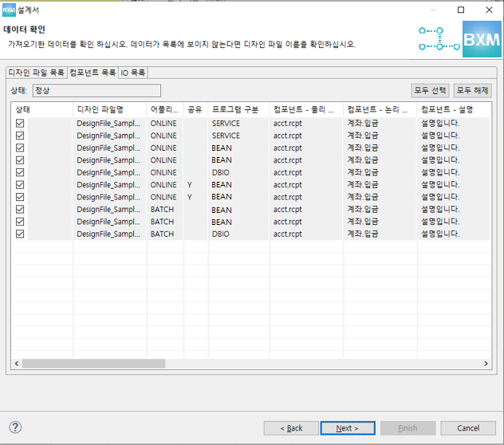Screen dimensions: 504x445
Task: Click the right arrow of horizontal scrollbar
Action: pos(486,364)
